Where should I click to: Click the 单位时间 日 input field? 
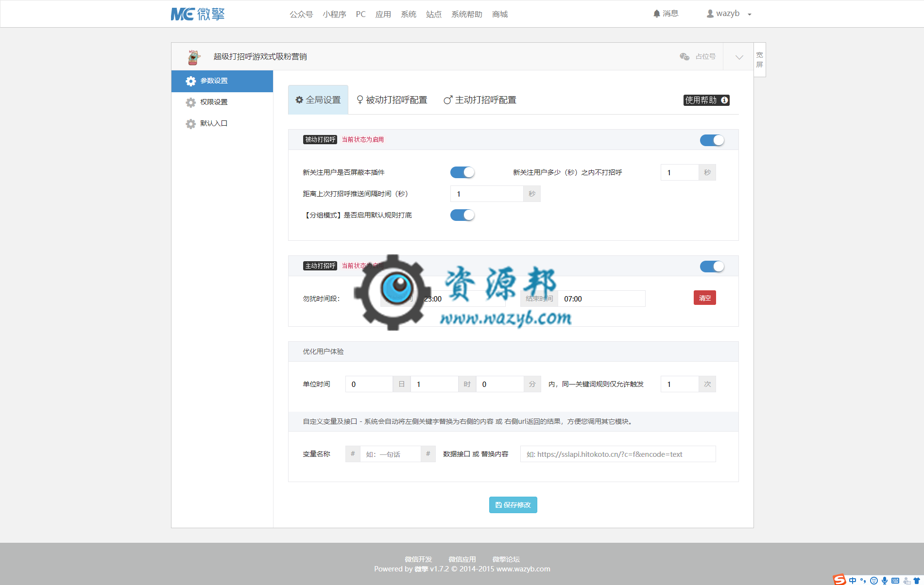pos(369,384)
